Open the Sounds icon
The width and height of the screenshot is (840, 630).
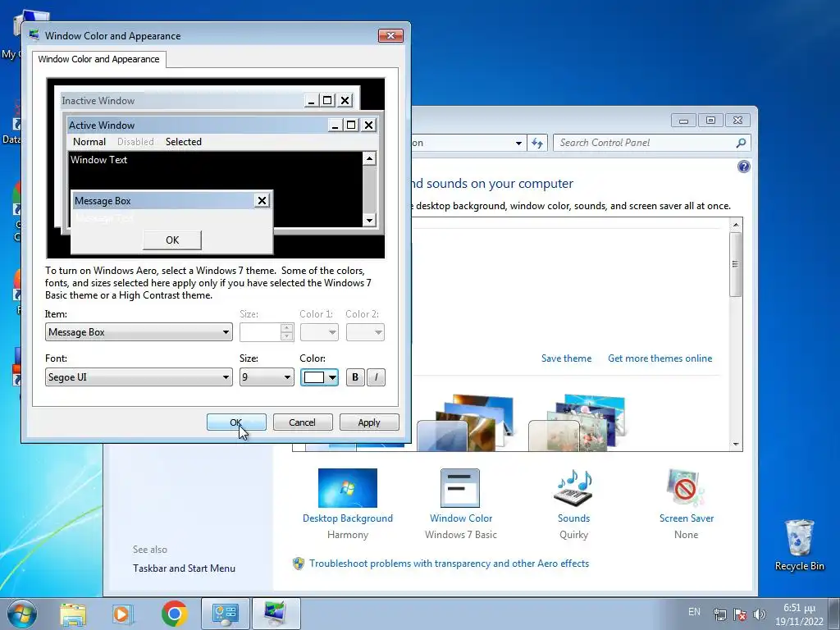(x=573, y=488)
